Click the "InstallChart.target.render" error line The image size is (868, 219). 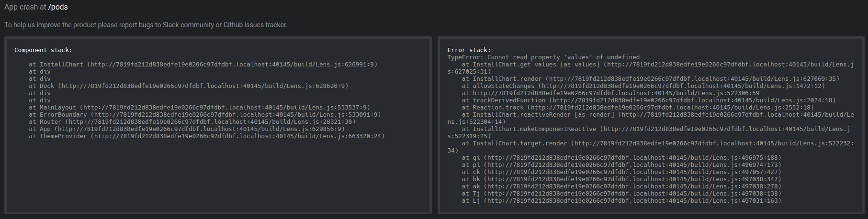pos(651,147)
